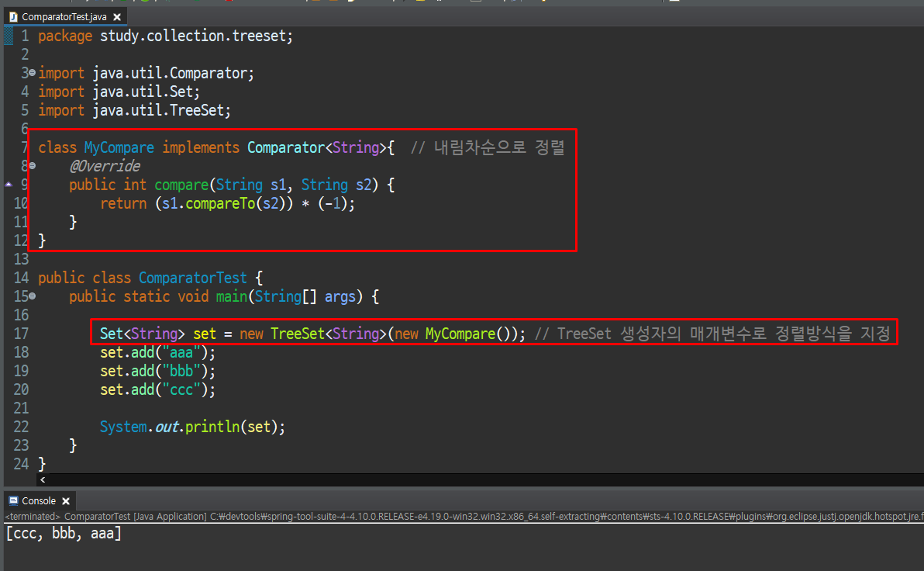924x571 pixels.
Task: Click the set.add("ccc") line
Action: pos(157,389)
